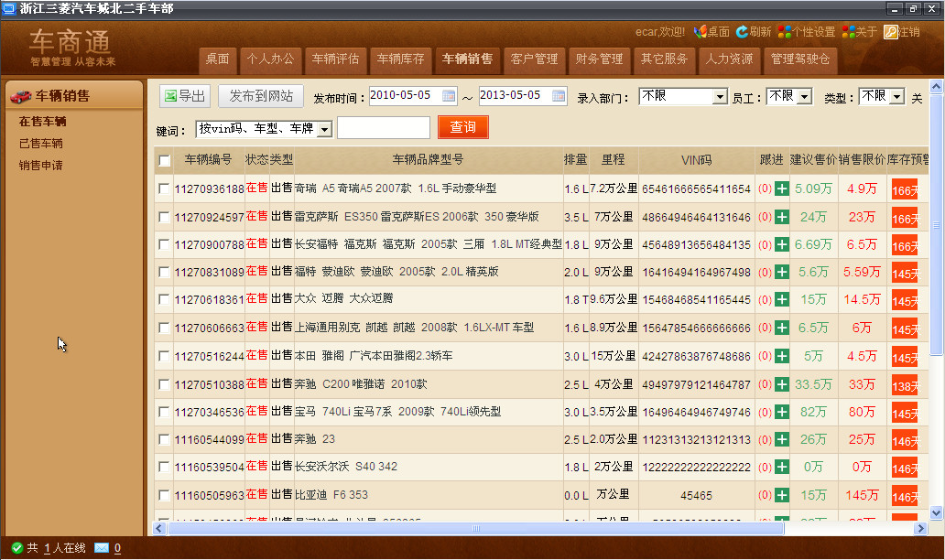
Task: Click the vertical scrollbar thumb at right
Action: point(936,226)
